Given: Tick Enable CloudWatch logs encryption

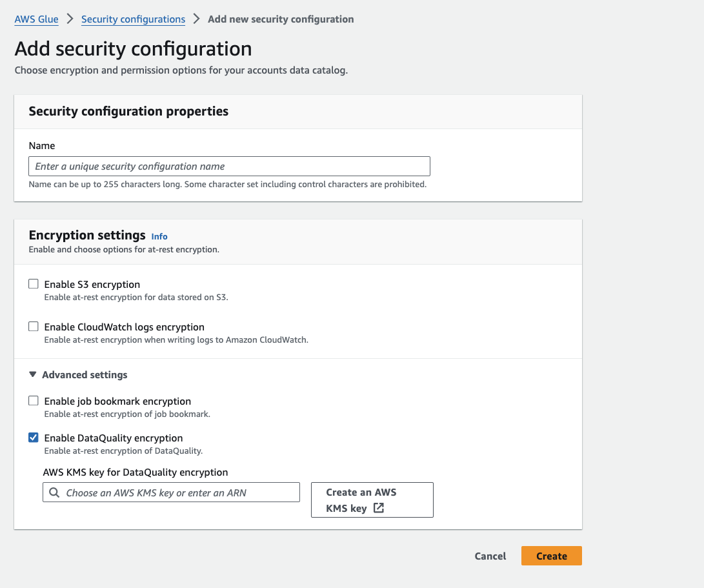Looking at the screenshot, I should point(34,327).
